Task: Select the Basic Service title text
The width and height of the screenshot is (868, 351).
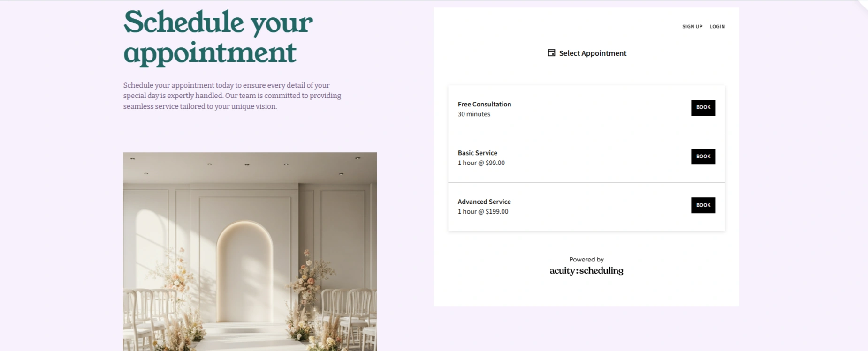Action: [477, 153]
